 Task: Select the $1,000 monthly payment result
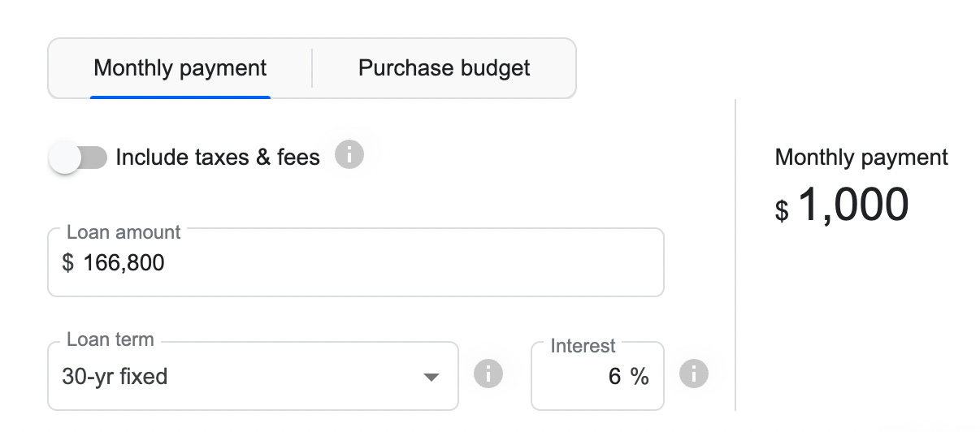tap(842, 205)
